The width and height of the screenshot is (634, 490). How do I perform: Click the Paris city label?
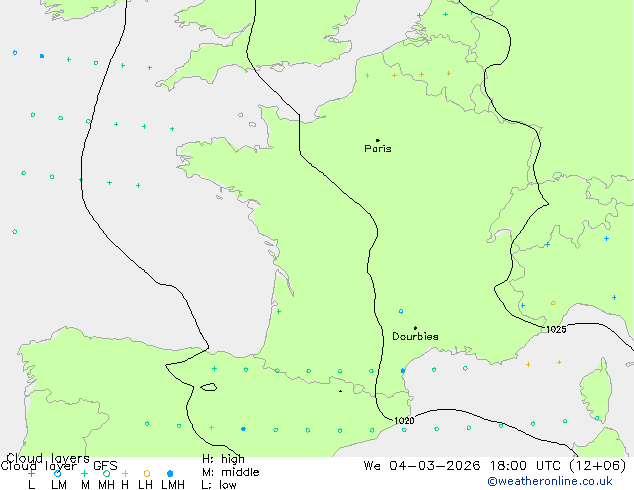[378, 149]
